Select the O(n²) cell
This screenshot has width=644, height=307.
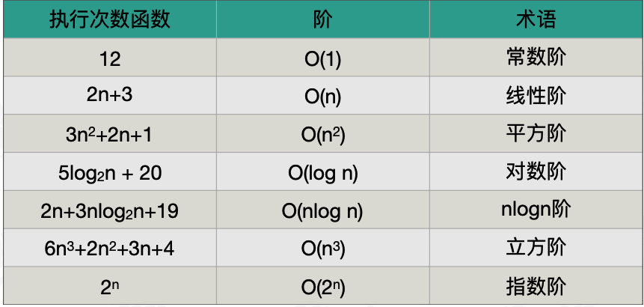pos(323,133)
